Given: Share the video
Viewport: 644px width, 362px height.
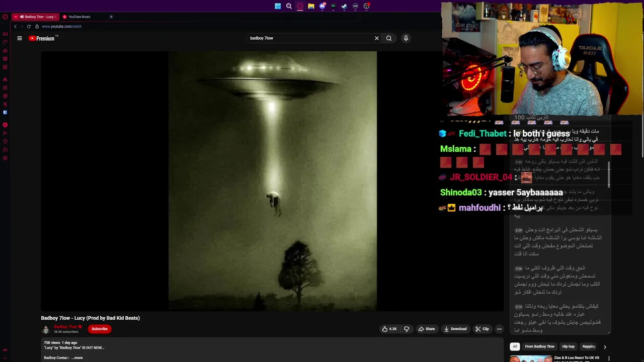Looking at the screenshot, I should [x=427, y=329].
